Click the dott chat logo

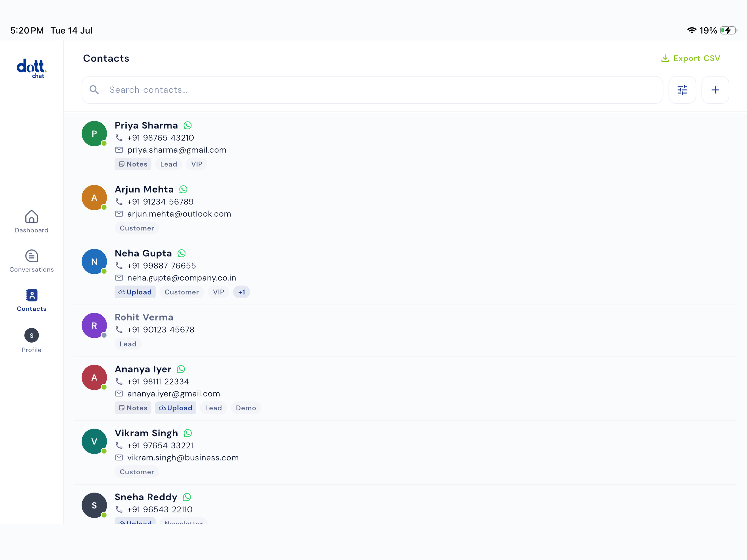pyautogui.click(x=31, y=69)
